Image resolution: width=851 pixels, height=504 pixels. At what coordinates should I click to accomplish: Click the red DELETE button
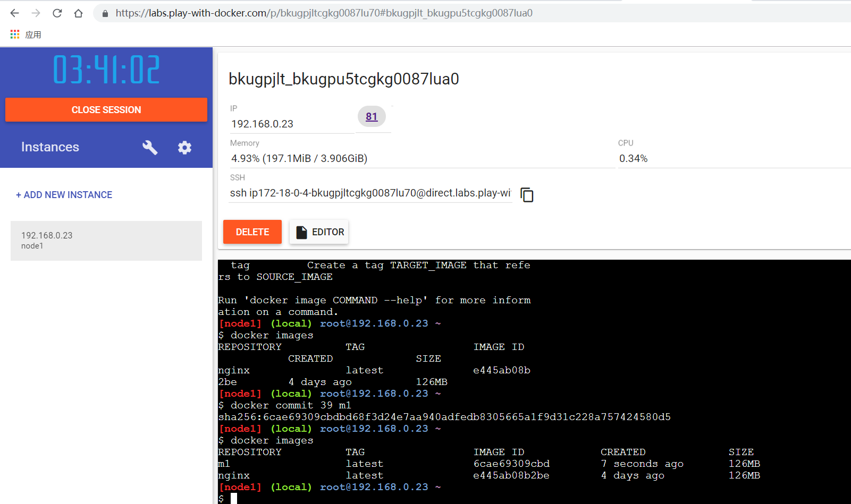click(x=252, y=232)
